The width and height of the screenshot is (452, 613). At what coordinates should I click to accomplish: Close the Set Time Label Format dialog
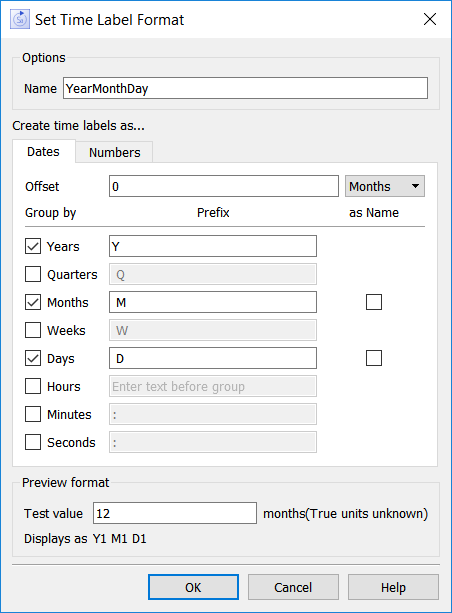click(430, 19)
